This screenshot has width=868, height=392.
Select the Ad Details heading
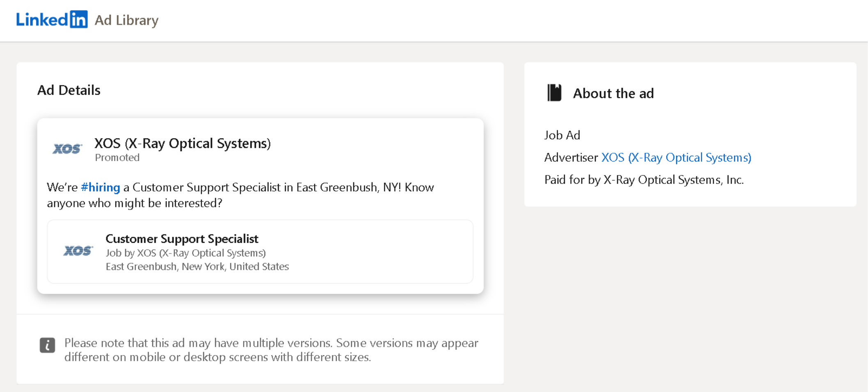pyautogui.click(x=68, y=90)
